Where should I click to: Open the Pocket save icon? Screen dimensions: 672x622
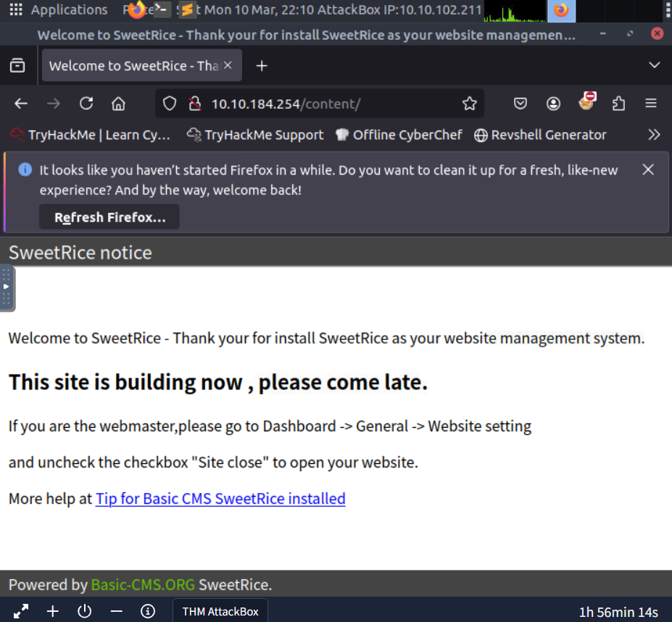tap(520, 104)
